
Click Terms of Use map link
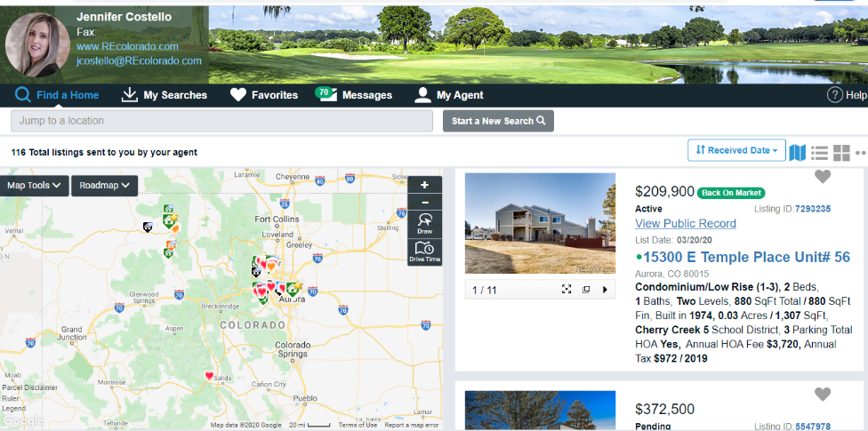(358, 425)
